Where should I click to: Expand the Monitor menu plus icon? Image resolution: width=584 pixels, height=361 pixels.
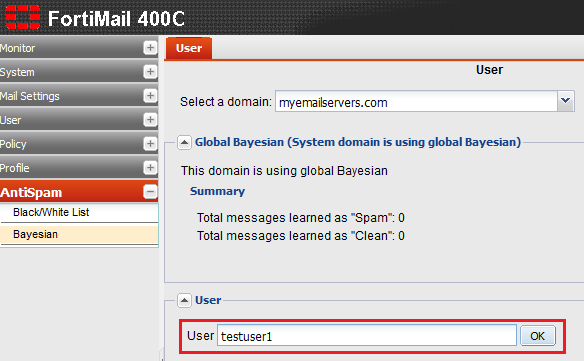coord(150,48)
